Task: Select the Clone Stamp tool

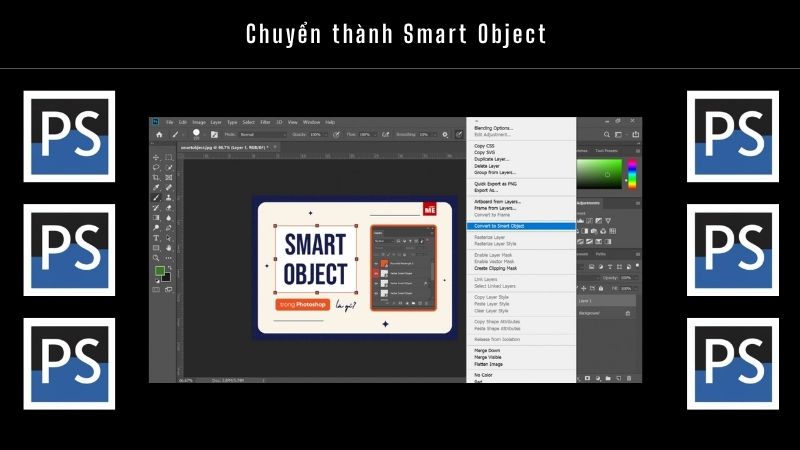Action: (x=168, y=197)
